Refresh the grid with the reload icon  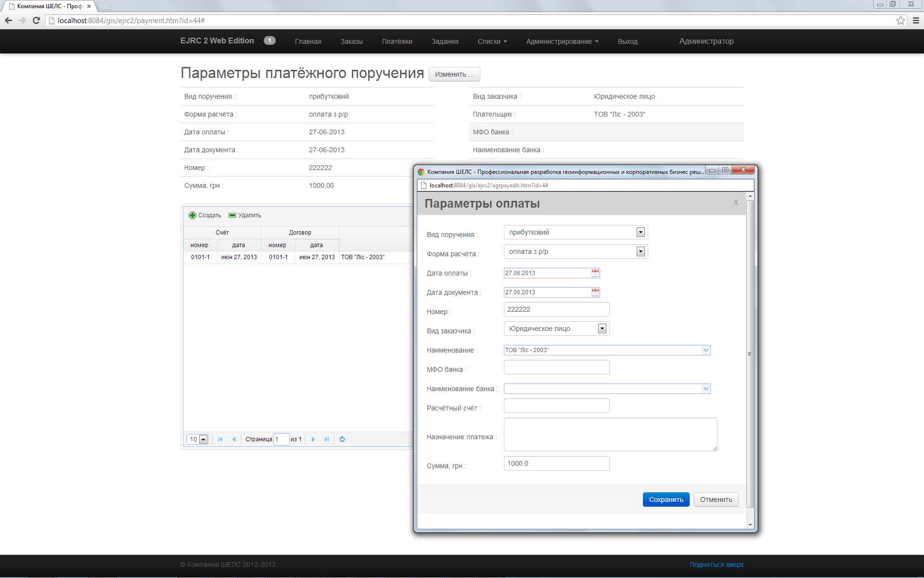(x=342, y=439)
